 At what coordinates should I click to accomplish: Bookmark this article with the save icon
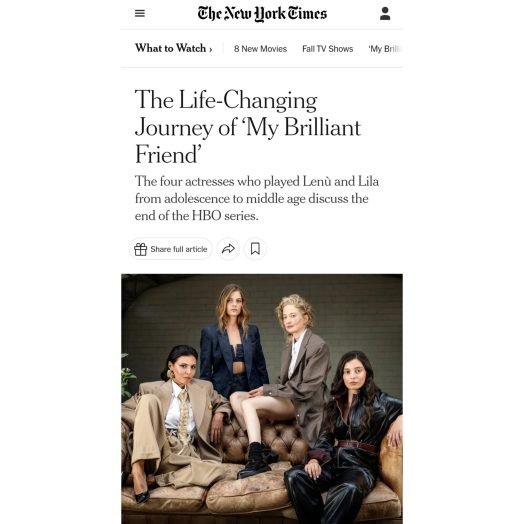(255, 249)
